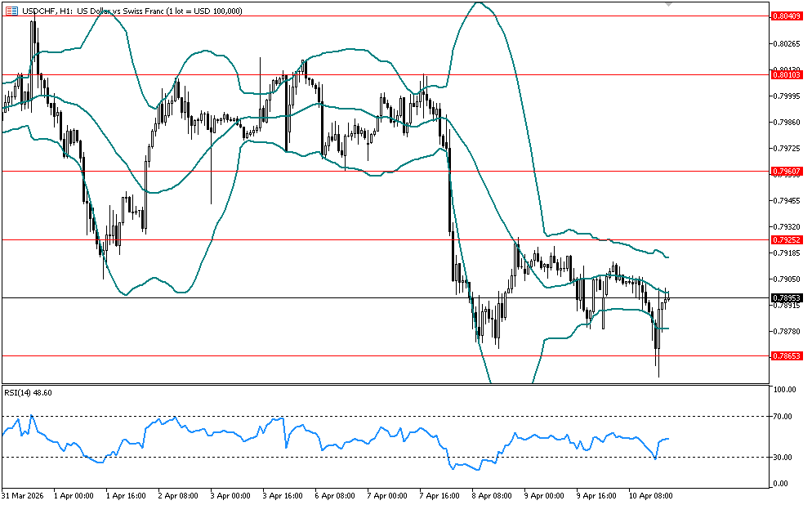Click the grey chart shift triangle marker

coord(669,5)
